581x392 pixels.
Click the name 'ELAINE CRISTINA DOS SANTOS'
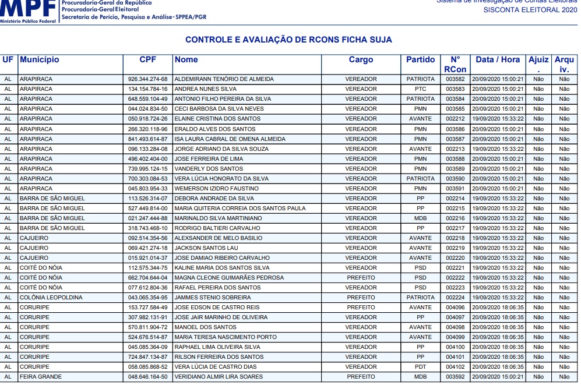(x=217, y=119)
